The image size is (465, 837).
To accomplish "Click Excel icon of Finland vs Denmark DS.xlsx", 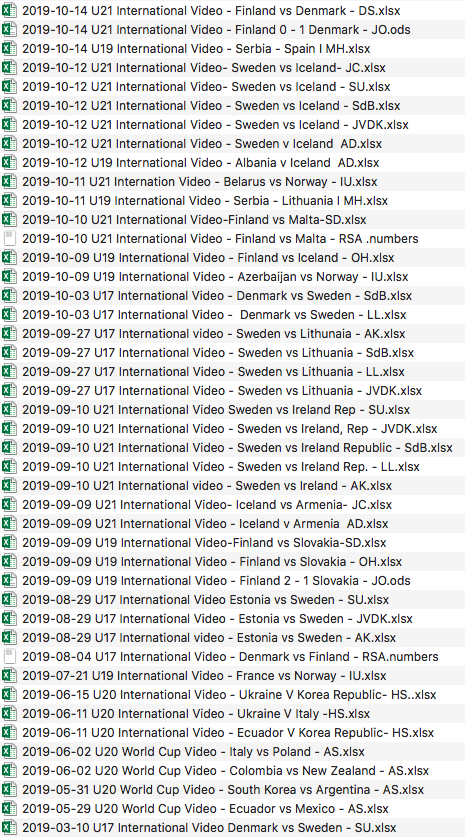I will click(x=9, y=10).
